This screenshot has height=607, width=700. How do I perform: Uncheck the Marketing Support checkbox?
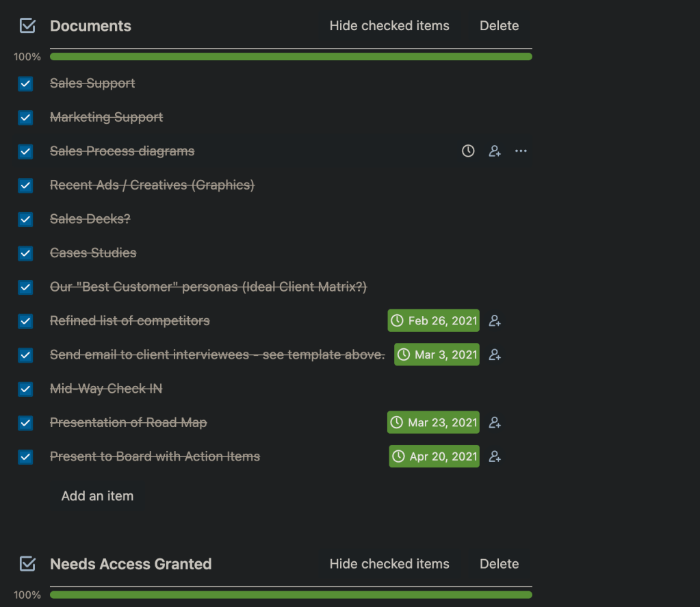point(25,118)
